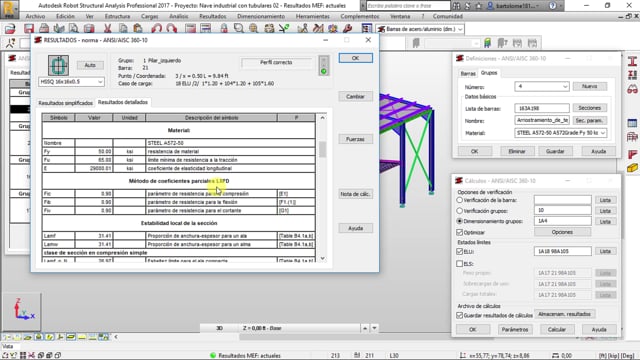Click the up arrow next to Z = 0,00 ft Base
Image resolution: width=640 pixels, height=360 pixels.
point(365,328)
